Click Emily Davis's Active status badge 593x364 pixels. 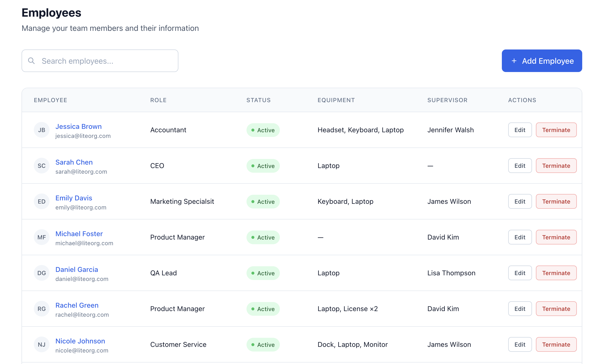[263, 202]
